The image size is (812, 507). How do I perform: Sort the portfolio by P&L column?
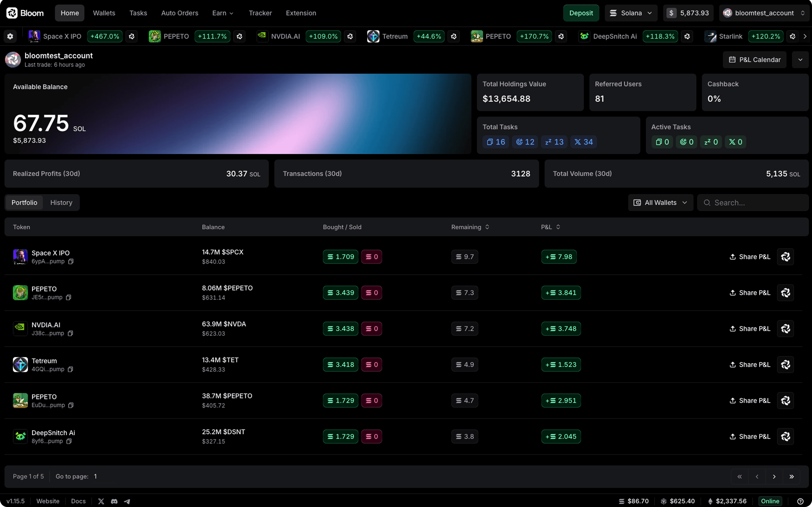(558, 227)
